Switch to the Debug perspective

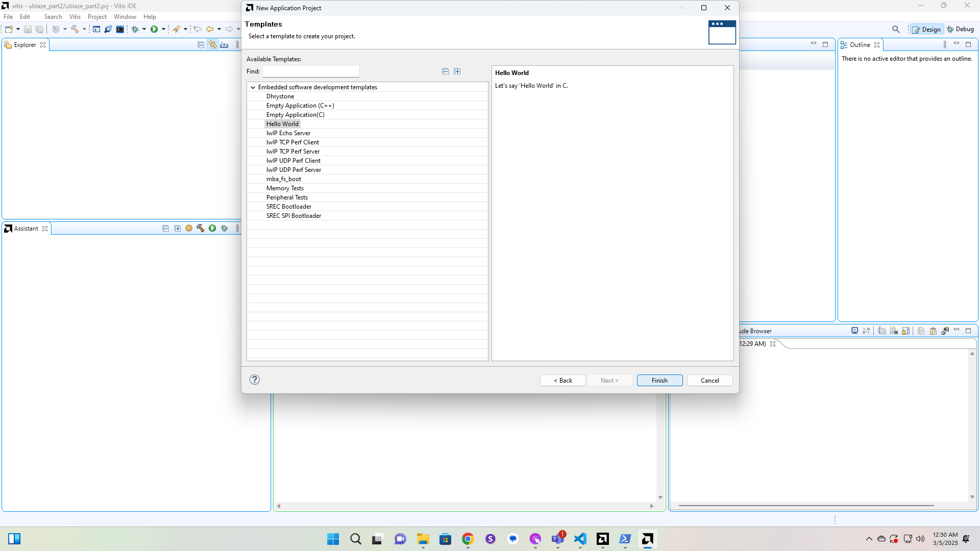click(x=961, y=29)
